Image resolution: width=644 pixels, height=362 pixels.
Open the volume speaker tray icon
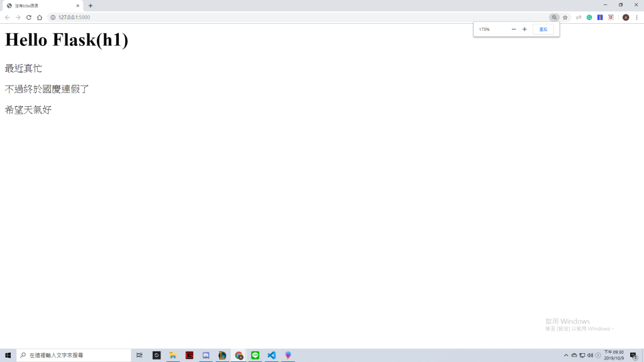click(x=590, y=356)
